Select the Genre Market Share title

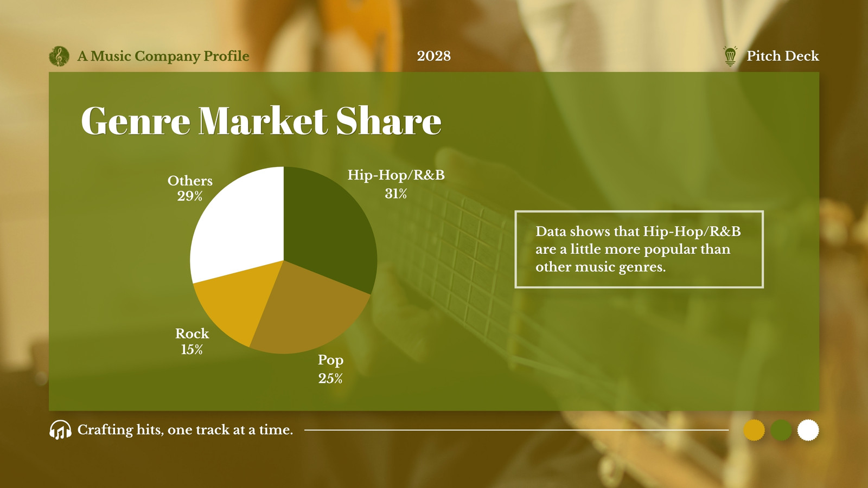[x=261, y=120]
